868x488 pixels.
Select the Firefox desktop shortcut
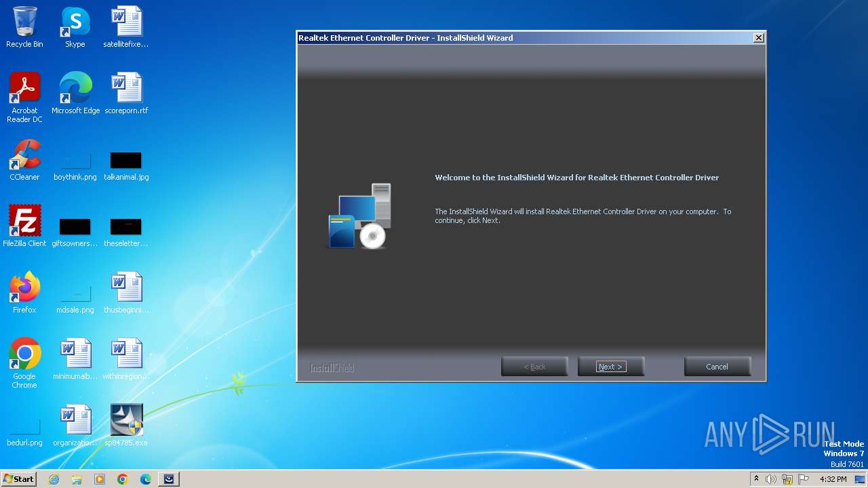click(24, 293)
